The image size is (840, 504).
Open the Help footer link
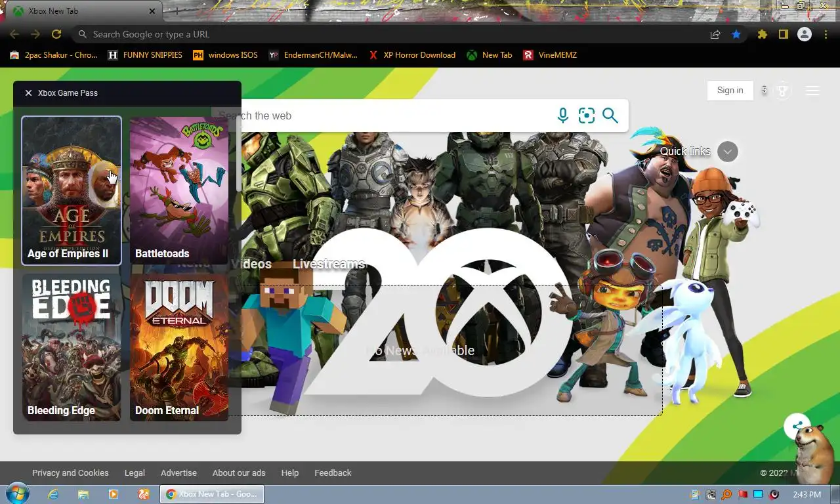coord(289,473)
